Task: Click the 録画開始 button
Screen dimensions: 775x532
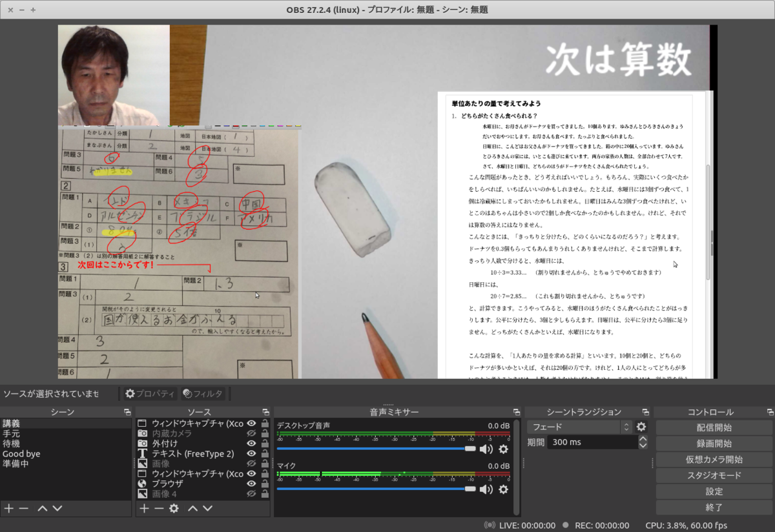Action: click(x=714, y=444)
